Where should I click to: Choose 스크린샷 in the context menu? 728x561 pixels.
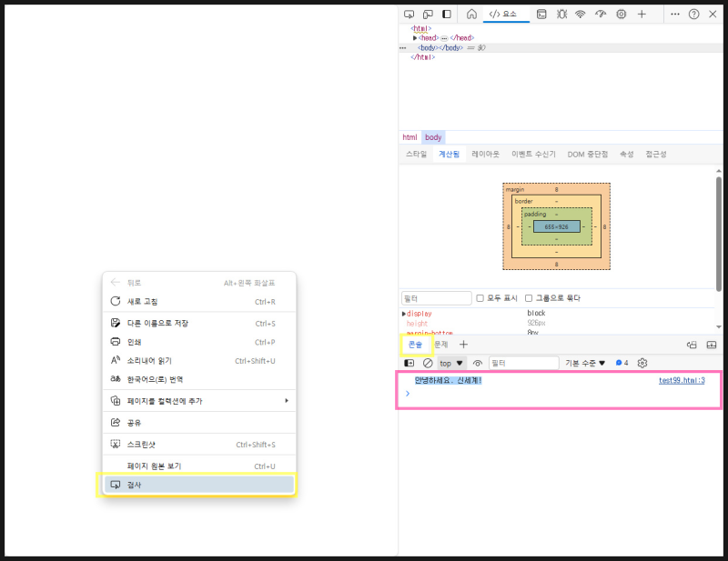point(198,444)
